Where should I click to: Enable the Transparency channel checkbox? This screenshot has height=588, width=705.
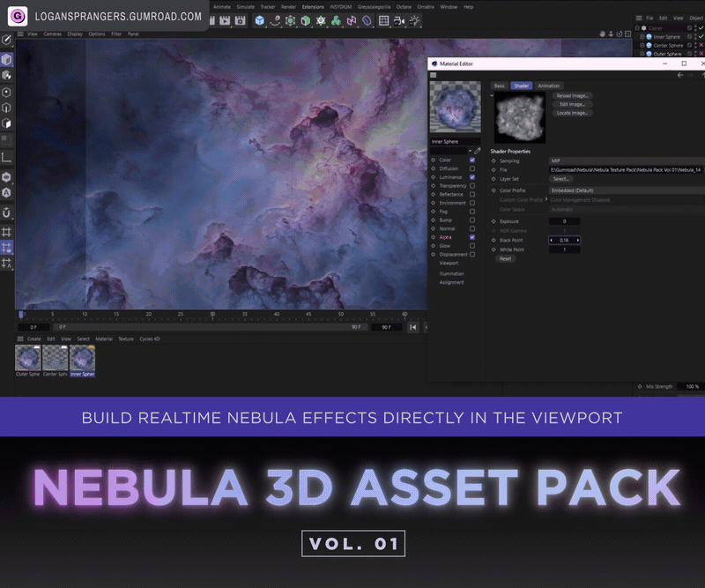[472, 185]
